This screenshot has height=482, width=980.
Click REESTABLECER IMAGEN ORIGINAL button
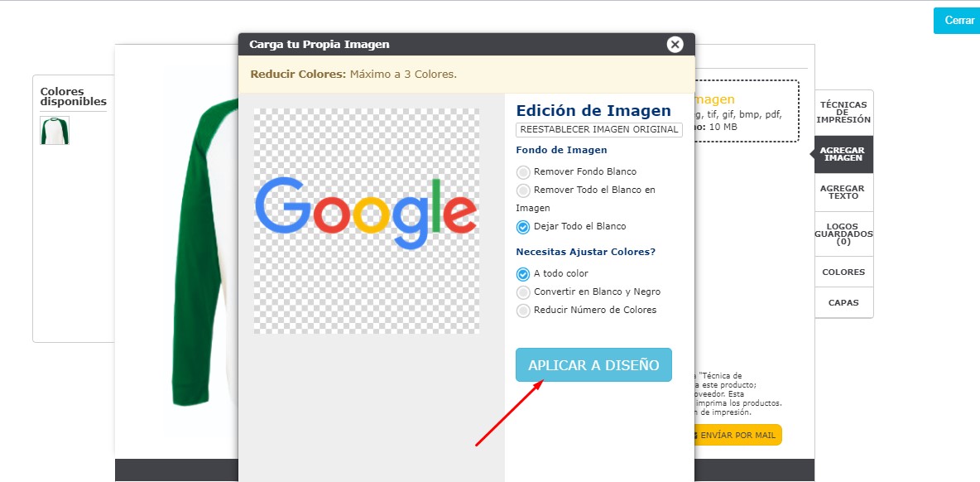599,129
